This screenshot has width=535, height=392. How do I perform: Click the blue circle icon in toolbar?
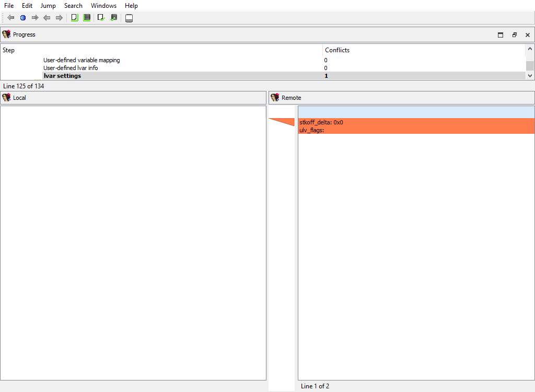23,18
